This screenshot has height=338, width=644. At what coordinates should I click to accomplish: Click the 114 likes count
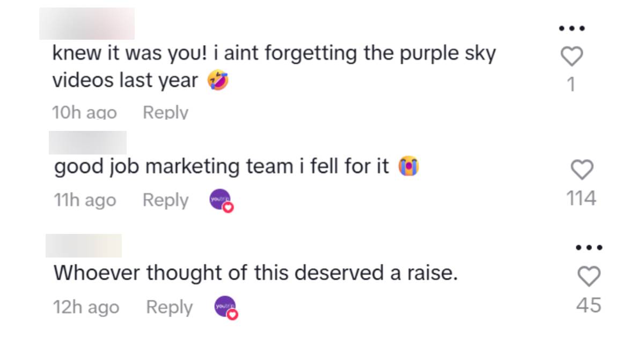point(581,199)
